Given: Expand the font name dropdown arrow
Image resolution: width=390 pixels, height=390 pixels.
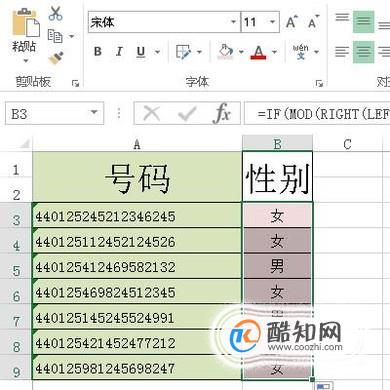Looking at the screenshot, I should pyautogui.click(x=234, y=22).
